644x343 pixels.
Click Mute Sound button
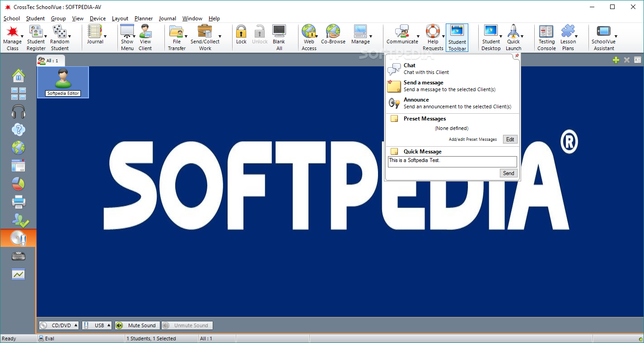pos(137,325)
